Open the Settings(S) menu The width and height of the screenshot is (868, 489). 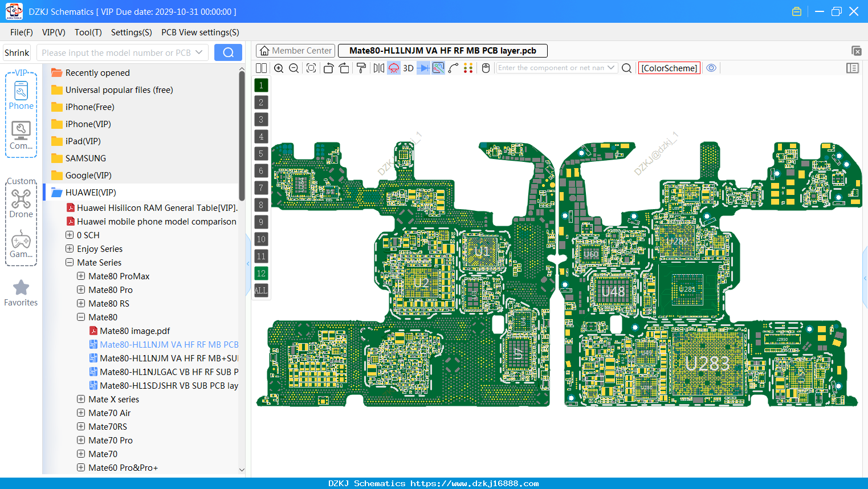click(132, 32)
